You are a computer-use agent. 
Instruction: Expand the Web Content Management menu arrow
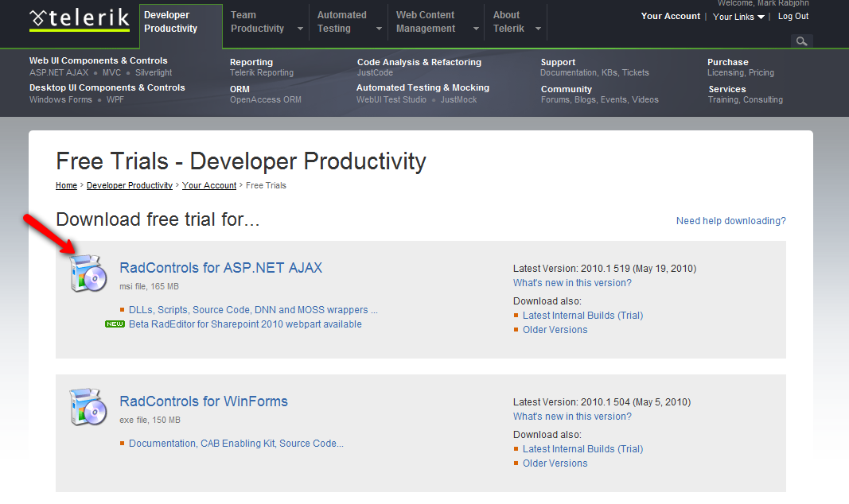(476, 29)
